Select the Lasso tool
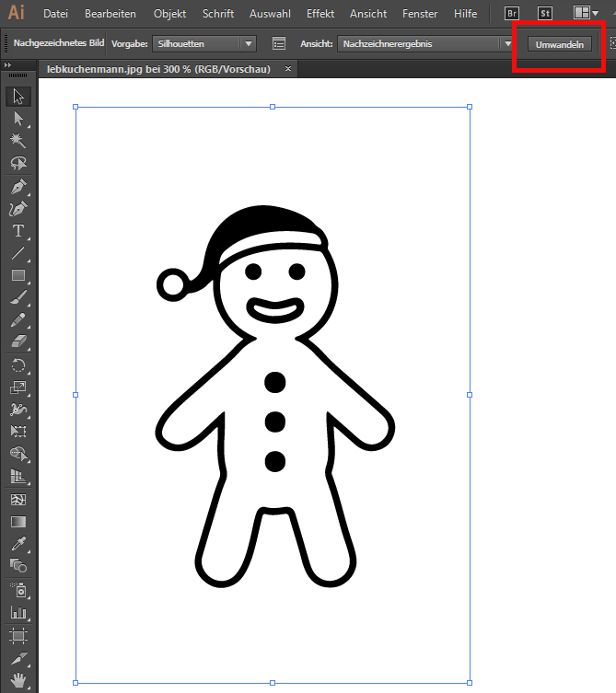 click(17, 163)
